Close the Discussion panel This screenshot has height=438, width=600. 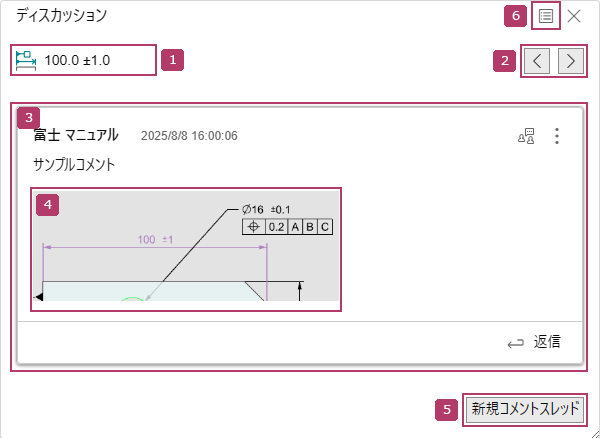(x=574, y=16)
